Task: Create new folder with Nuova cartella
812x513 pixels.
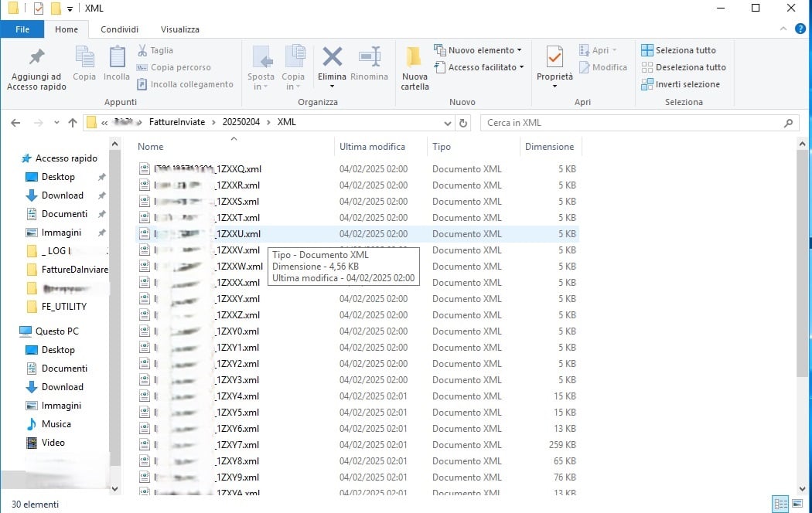Action: tap(415, 68)
